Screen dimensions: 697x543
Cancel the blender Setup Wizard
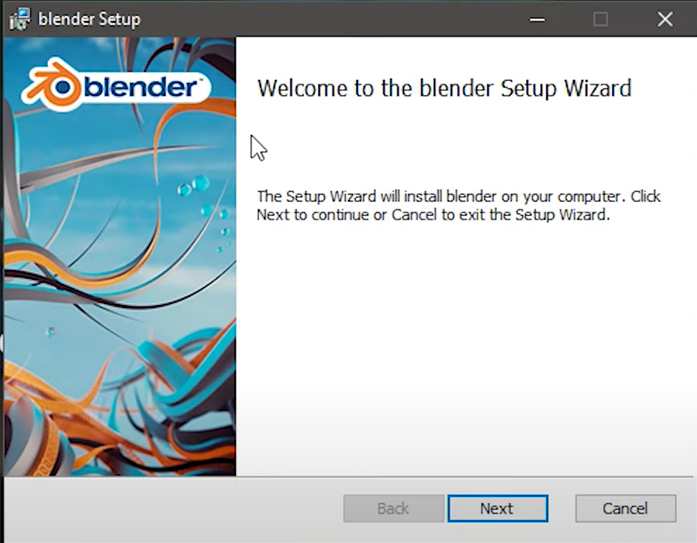click(625, 508)
